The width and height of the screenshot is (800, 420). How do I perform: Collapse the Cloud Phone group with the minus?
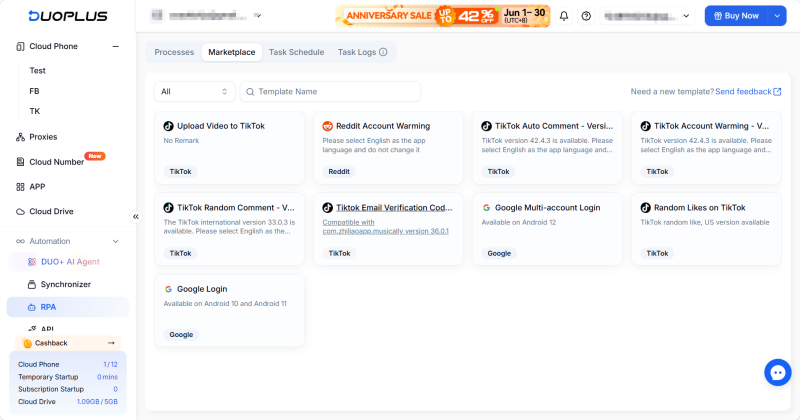pos(116,46)
